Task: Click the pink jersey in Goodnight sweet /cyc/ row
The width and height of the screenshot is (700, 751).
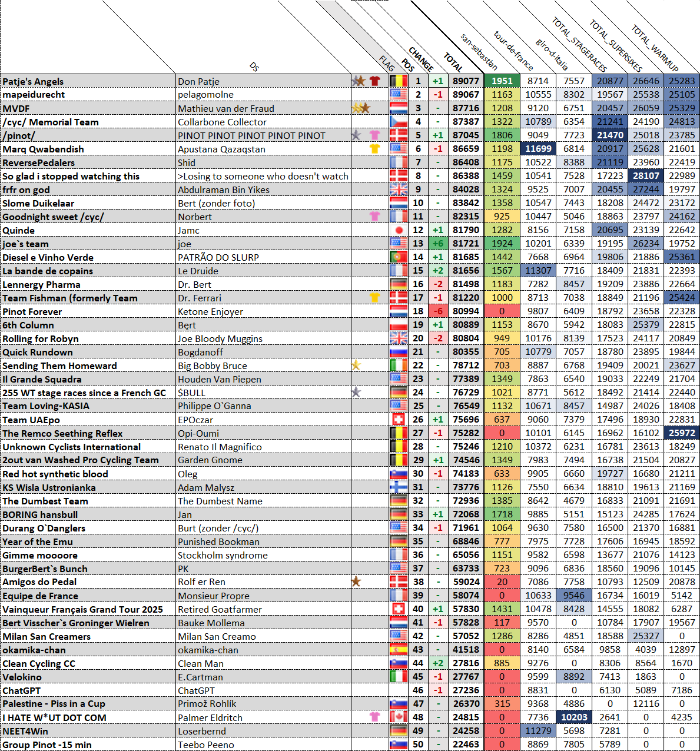Action: point(374,217)
